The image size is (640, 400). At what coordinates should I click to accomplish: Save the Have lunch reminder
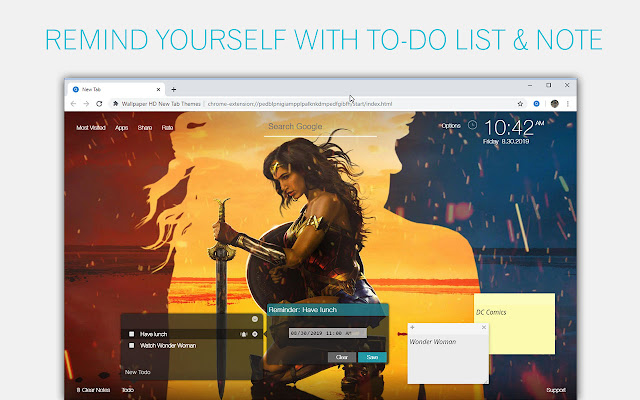coord(372,357)
